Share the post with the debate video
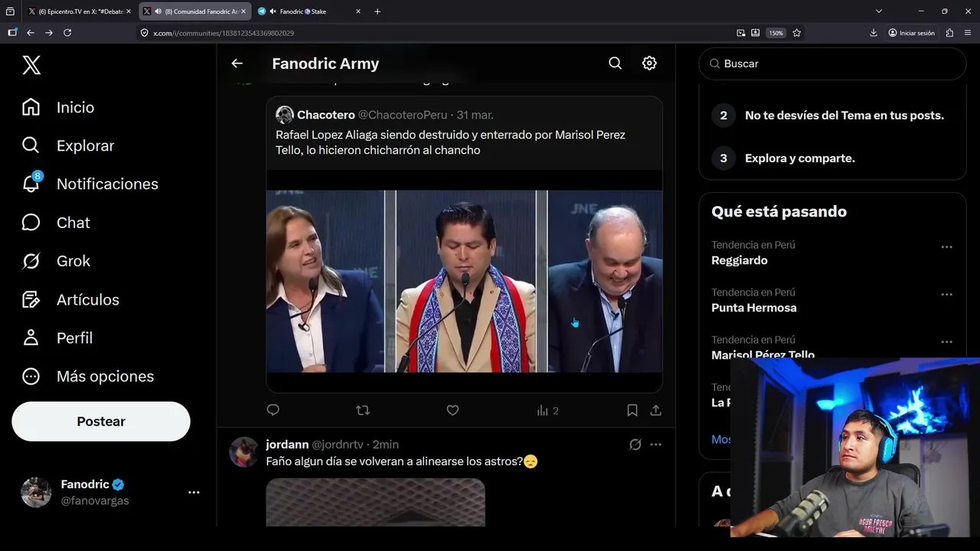 [x=656, y=410]
